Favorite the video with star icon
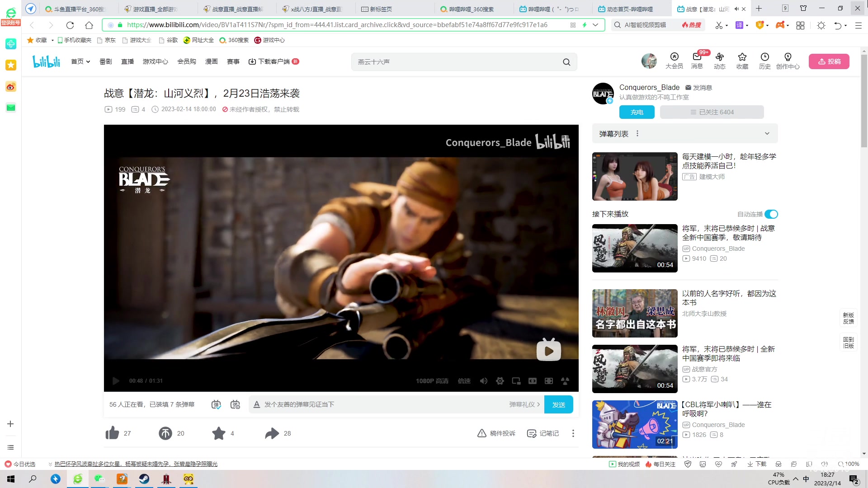The width and height of the screenshot is (868, 488). [x=219, y=433]
